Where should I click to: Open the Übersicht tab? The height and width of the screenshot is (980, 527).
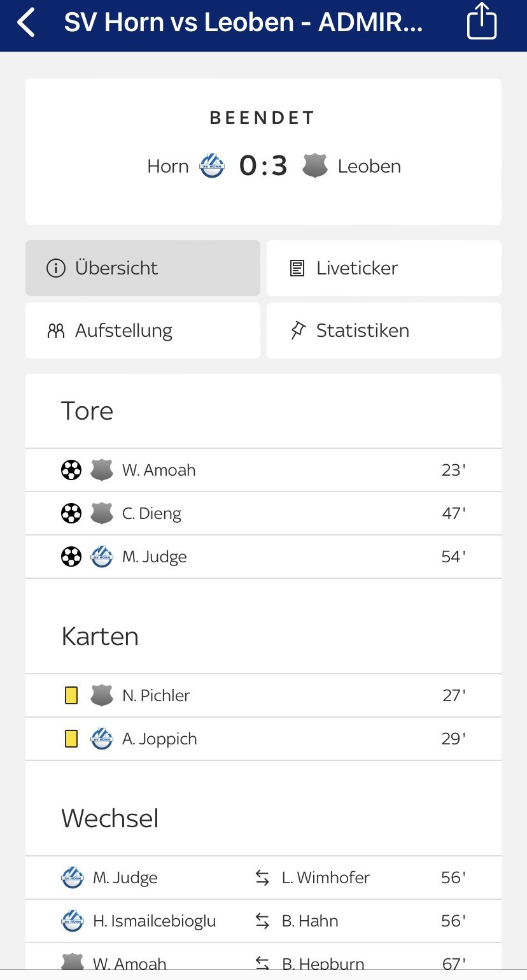[143, 268]
